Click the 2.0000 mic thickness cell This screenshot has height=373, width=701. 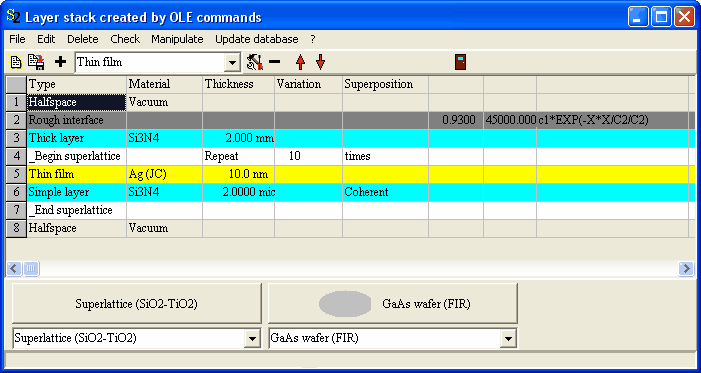238,192
